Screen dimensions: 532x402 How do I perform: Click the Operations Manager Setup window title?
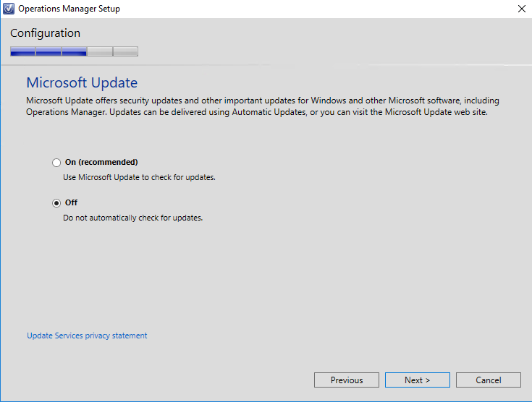pyautogui.click(x=69, y=9)
